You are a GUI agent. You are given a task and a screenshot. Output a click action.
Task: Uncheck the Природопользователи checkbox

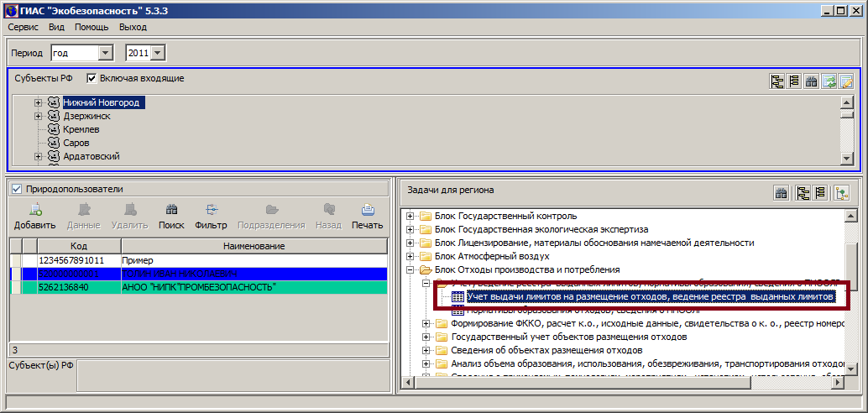(x=17, y=190)
